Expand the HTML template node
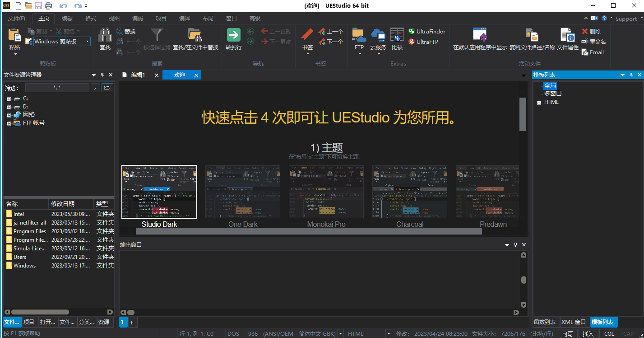644x338 pixels. 539,102
